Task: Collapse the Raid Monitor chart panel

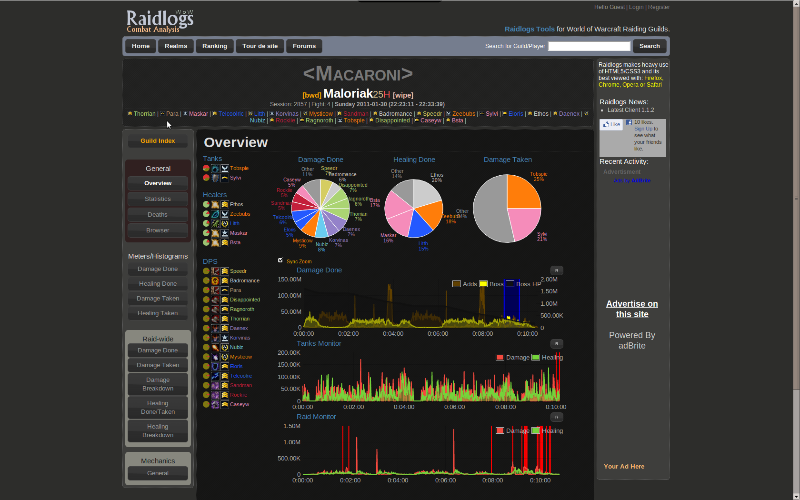Action: coord(556,417)
